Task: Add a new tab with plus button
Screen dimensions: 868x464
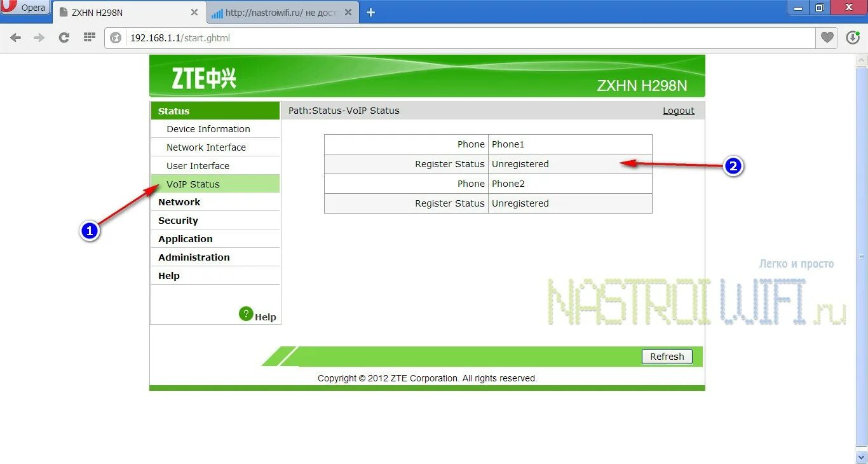Action: pos(371,13)
